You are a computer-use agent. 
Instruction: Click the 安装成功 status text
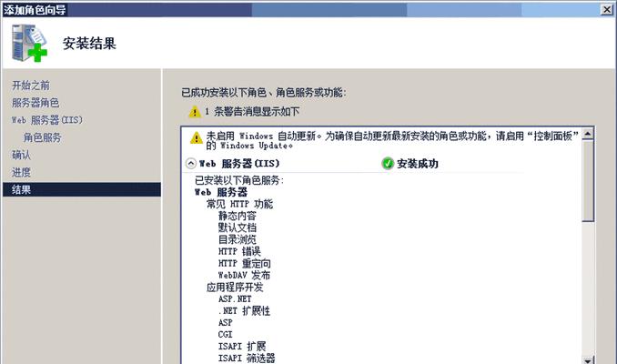[418, 164]
